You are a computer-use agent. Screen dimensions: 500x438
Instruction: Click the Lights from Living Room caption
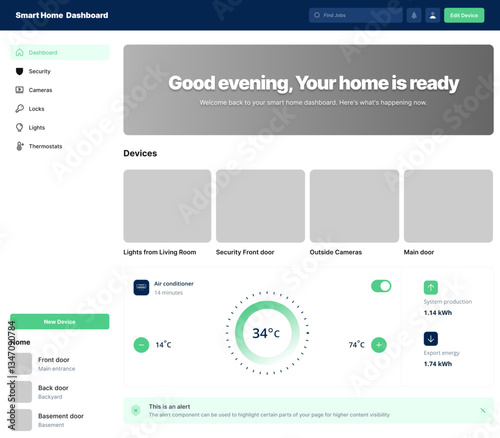[160, 252]
